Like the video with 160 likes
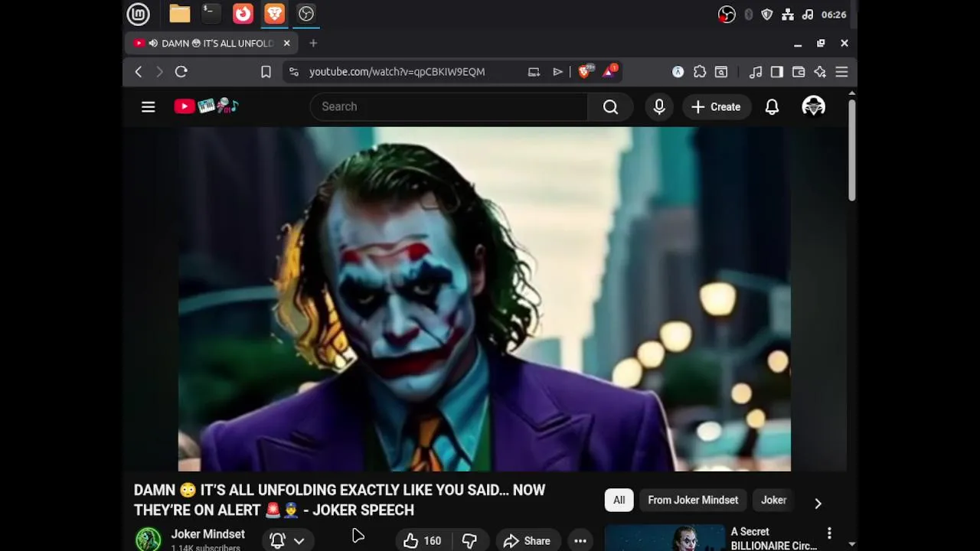The width and height of the screenshot is (980, 551). (422, 541)
